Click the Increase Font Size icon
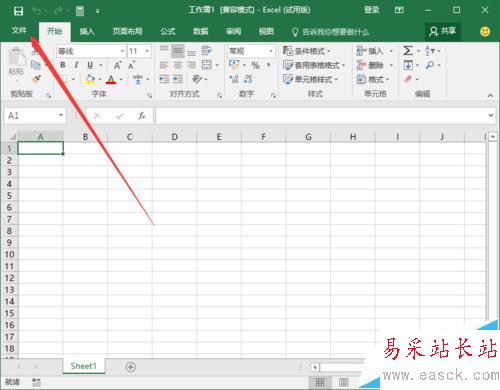This screenshot has height=390, width=500. click(x=117, y=65)
